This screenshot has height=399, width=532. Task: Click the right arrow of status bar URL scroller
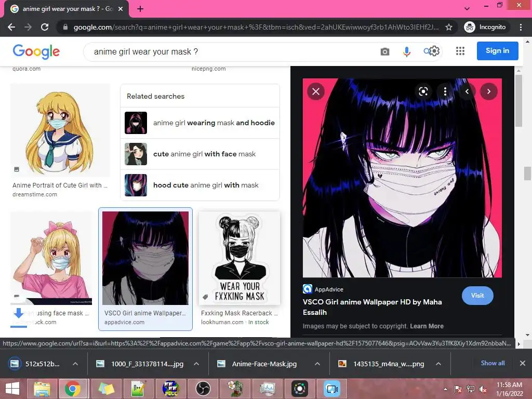(518, 344)
